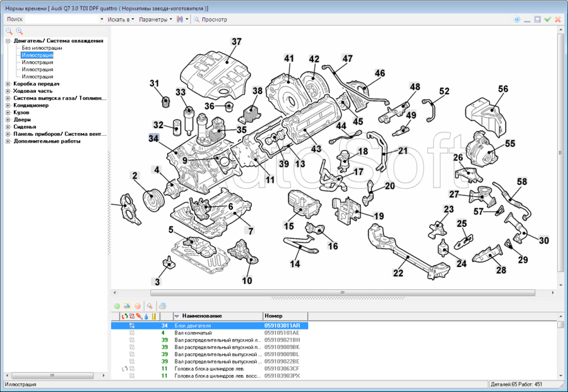Expand the Система выпуска газа node
The width and height of the screenshot is (568, 392).
tap(8, 98)
